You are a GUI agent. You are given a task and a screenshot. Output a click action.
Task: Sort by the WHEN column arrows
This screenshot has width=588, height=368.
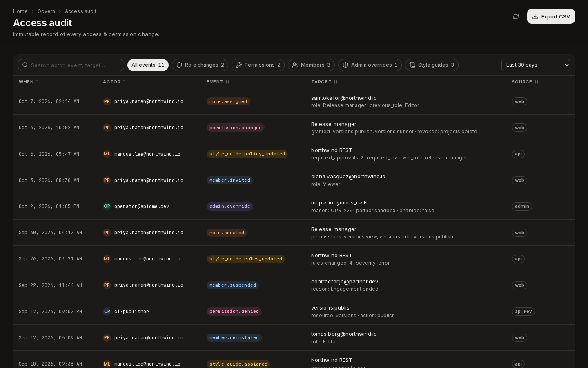38,82
